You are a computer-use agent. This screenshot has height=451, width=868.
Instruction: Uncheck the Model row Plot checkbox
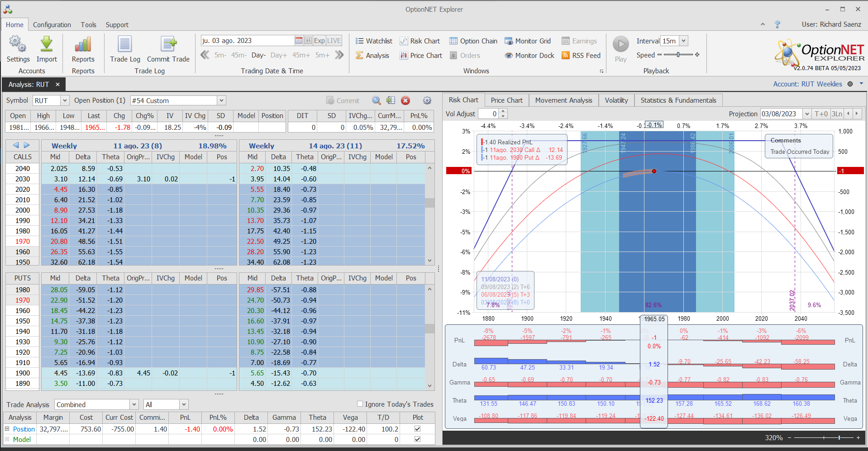(417, 439)
